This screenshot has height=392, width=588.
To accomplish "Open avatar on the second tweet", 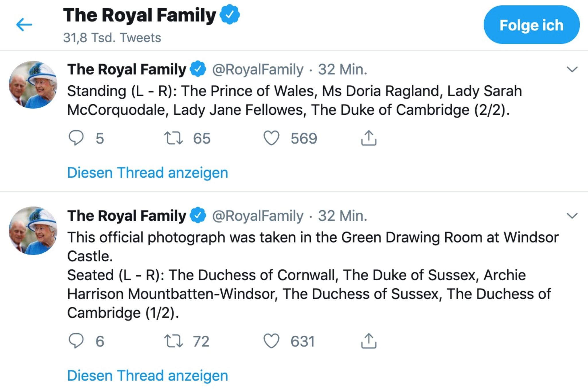I will click(x=33, y=231).
